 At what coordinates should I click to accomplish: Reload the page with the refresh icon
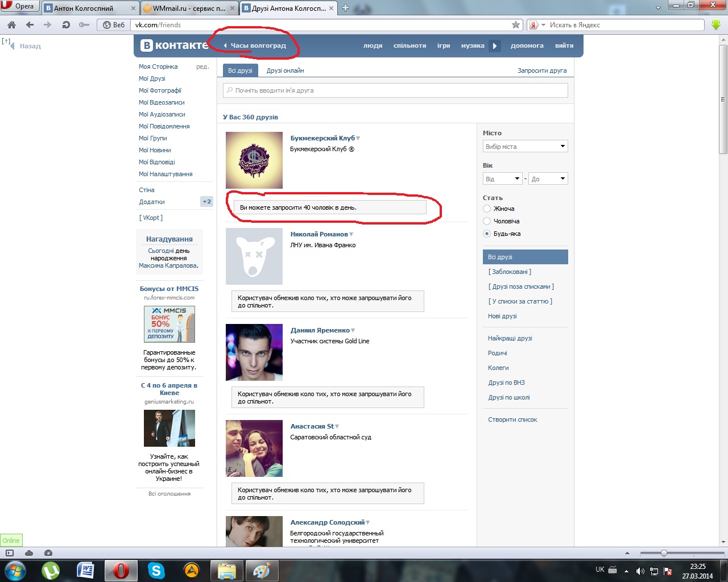pos(66,25)
